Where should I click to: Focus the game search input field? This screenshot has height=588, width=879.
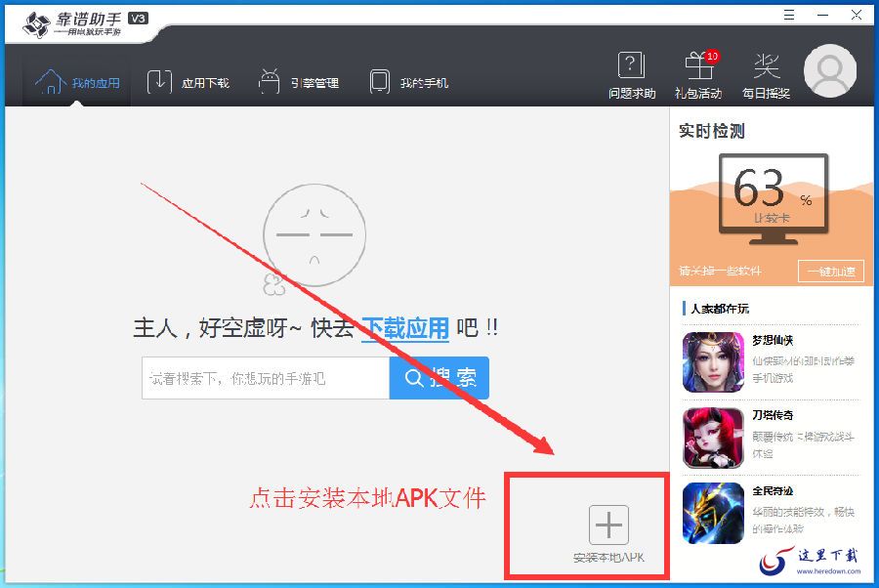point(266,378)
